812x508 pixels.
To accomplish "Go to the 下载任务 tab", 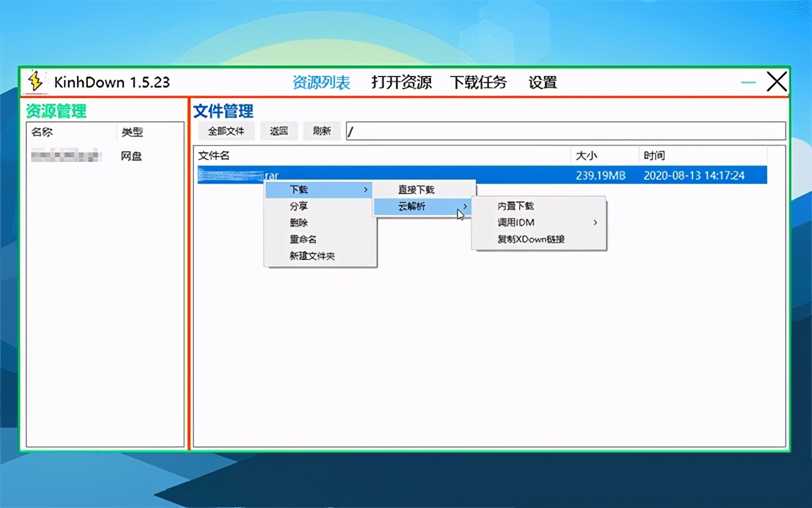I will click(x=478, y=82).
